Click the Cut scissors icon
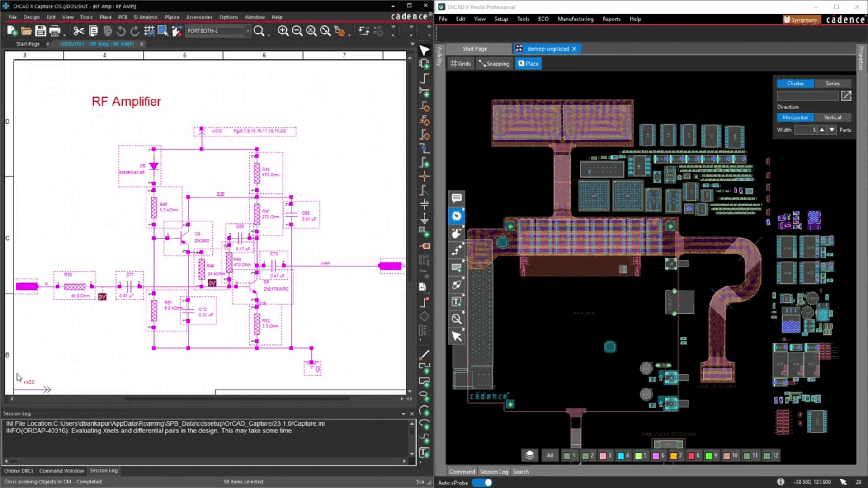868x488 pixels. point(79,31)
